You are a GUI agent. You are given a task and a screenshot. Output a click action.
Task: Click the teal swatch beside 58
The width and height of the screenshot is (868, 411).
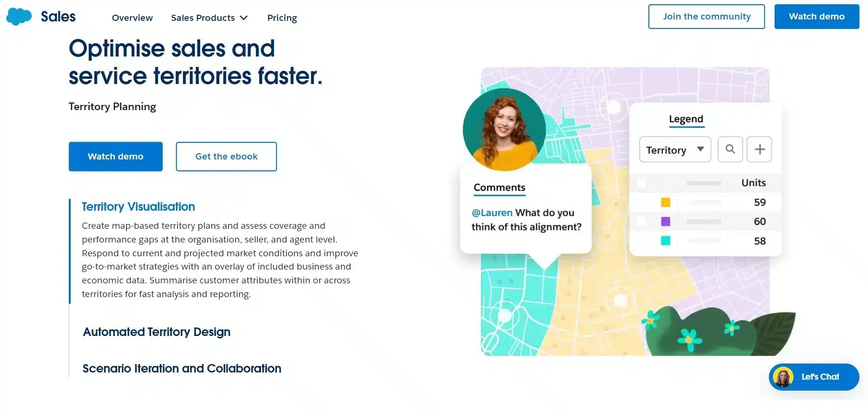(665, 241)
